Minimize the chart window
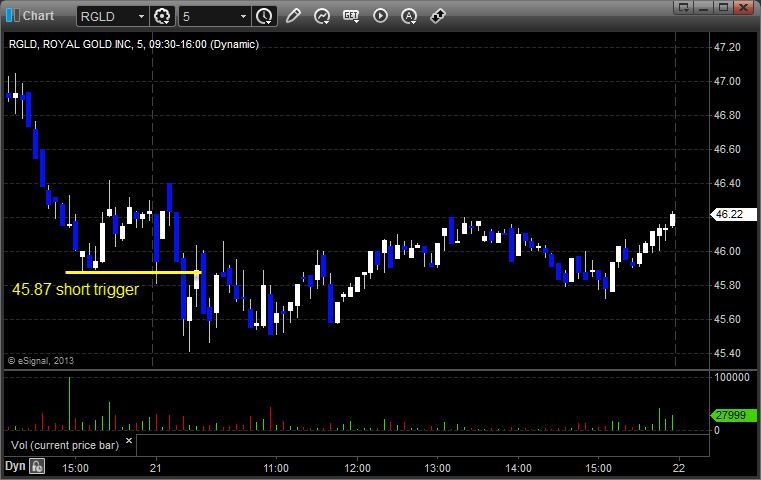The width and height of the screenshot is (761, 480). coord(704,7)
